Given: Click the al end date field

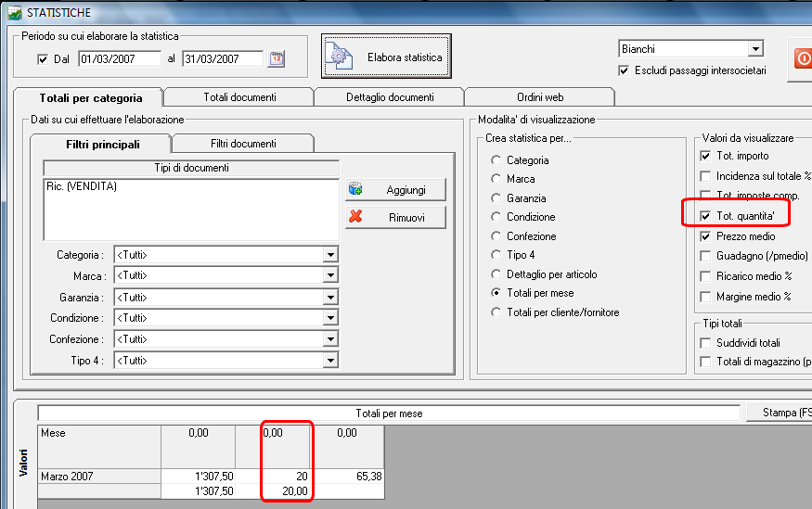Looking at the screenshot, I should [224, 59].
